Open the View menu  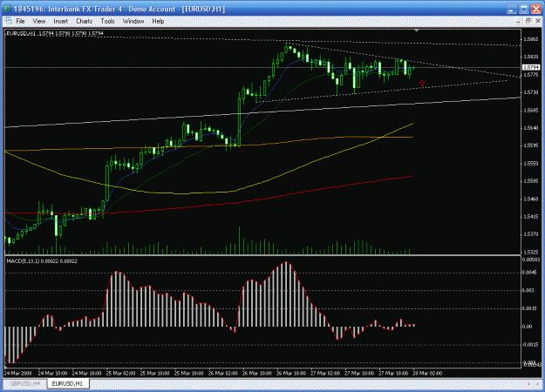39,21
